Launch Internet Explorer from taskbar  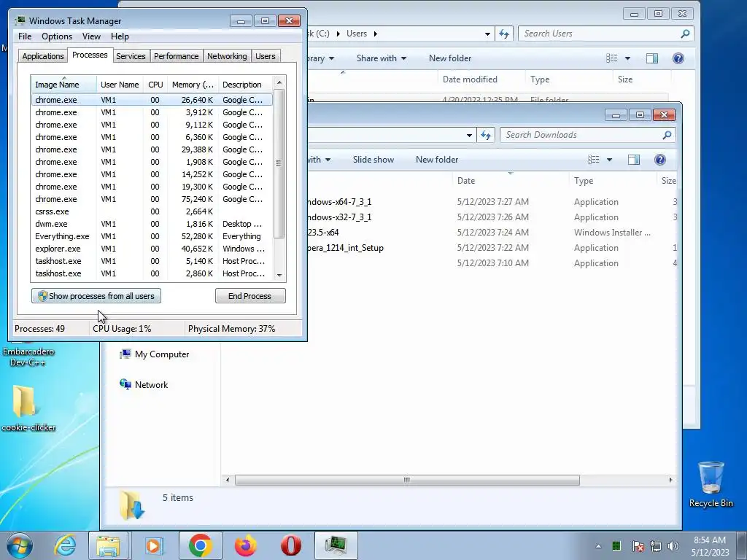click(65, 545)
